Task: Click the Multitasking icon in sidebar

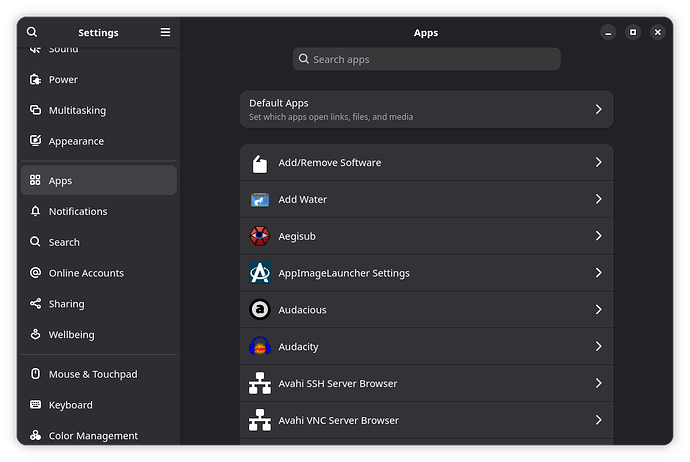Action: [35, 110]
